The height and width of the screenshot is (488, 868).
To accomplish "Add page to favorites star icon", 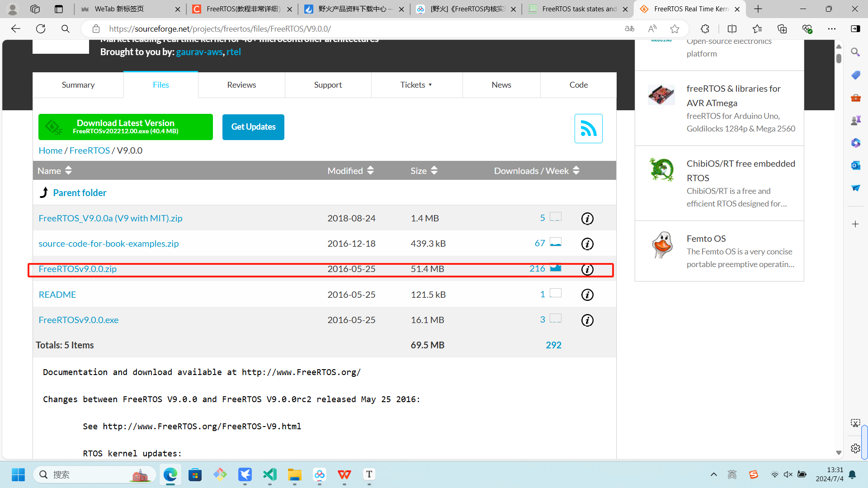I will click(675, 29).
